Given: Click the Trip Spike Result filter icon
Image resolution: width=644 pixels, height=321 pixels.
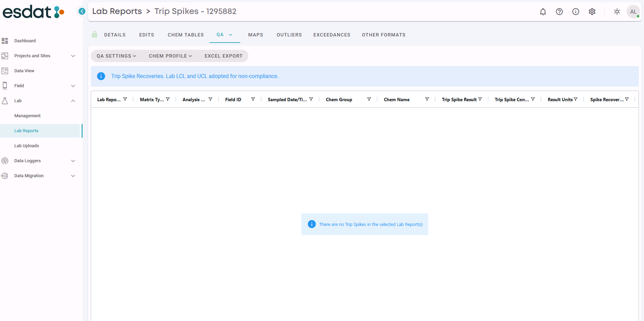Looking at the screenshot, I should click(x=480, y=99).
